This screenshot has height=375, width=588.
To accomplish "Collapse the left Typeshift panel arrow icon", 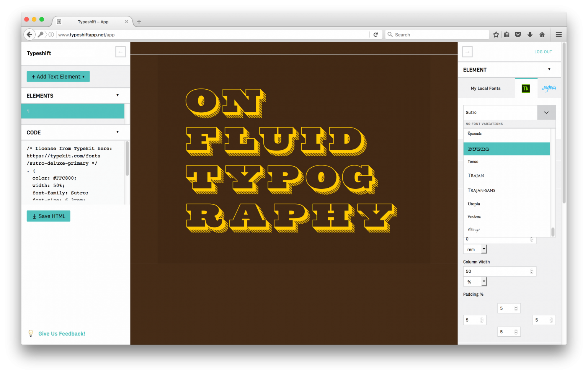I will point(120,51).
